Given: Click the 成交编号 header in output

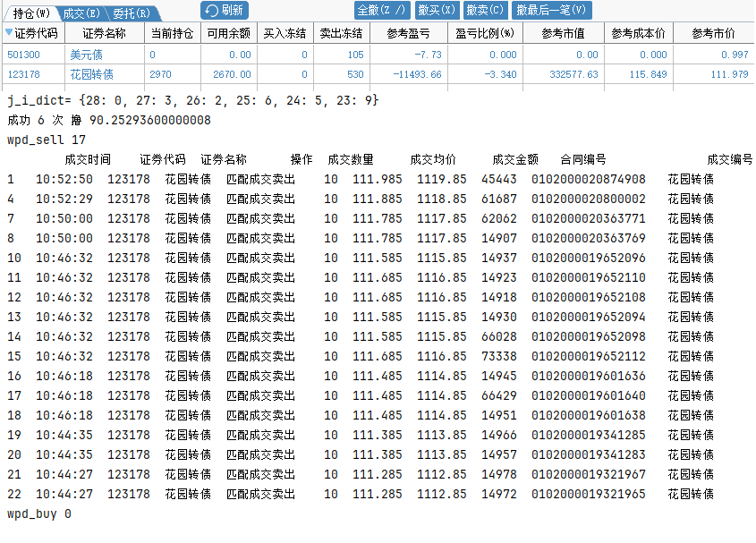Looking at the screenshot, I should [x=729, y=159].
